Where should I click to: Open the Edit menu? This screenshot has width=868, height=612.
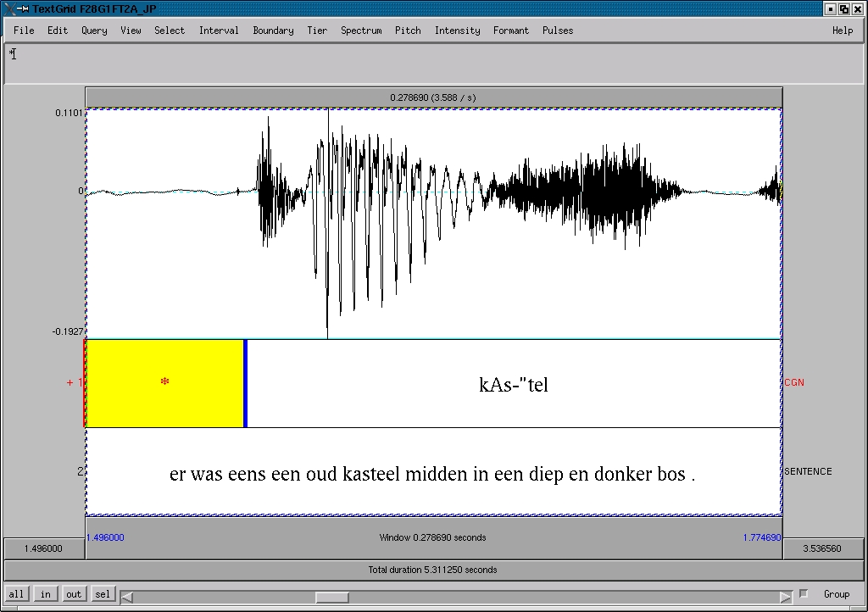pyautogui.click(x=58, y=31)
